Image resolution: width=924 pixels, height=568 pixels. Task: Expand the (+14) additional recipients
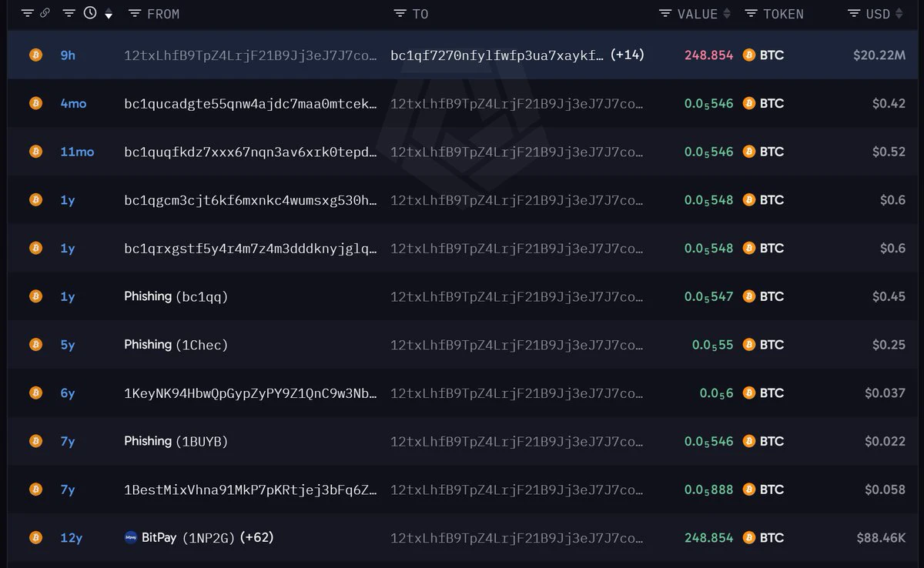(627, 55)
